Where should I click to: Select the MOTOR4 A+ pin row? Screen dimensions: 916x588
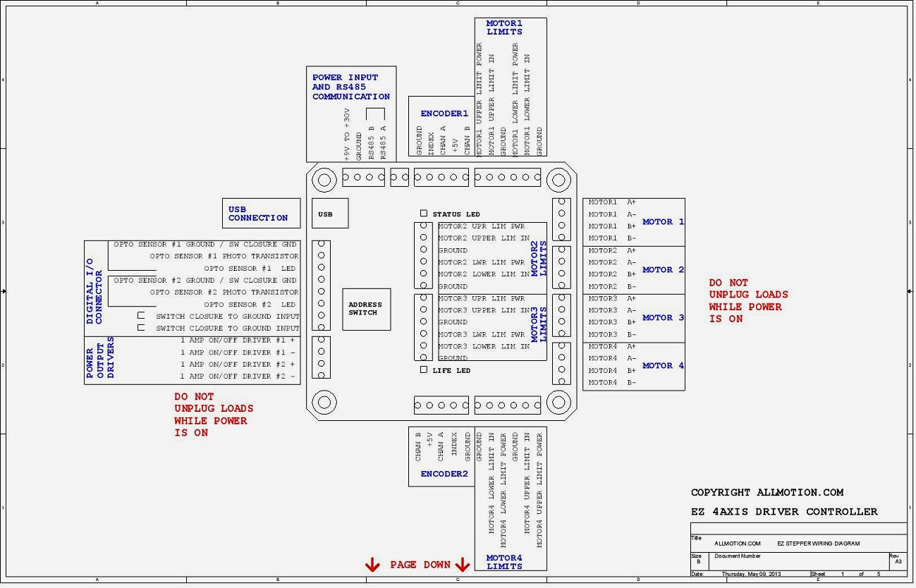click(x=612, y=346)
